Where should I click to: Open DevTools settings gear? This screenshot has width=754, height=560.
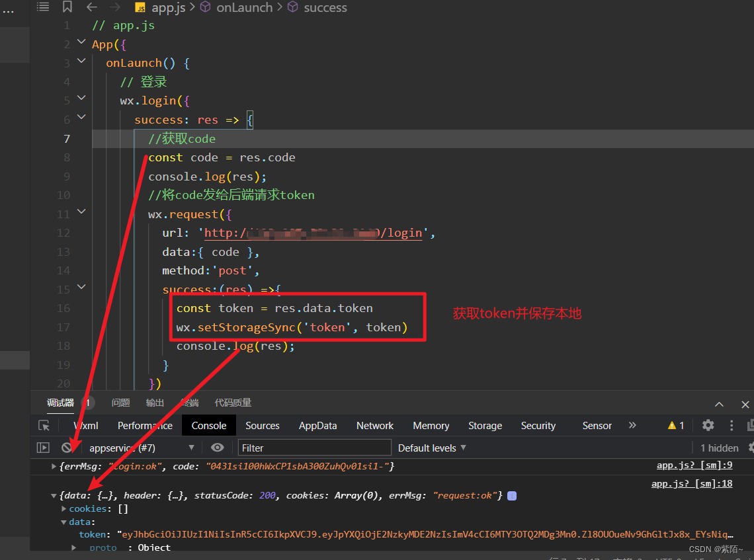point(708,425)
